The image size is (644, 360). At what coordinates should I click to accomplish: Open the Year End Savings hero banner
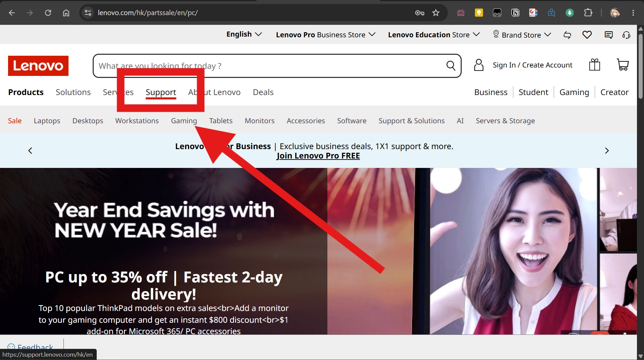click(x=318, y=251)
